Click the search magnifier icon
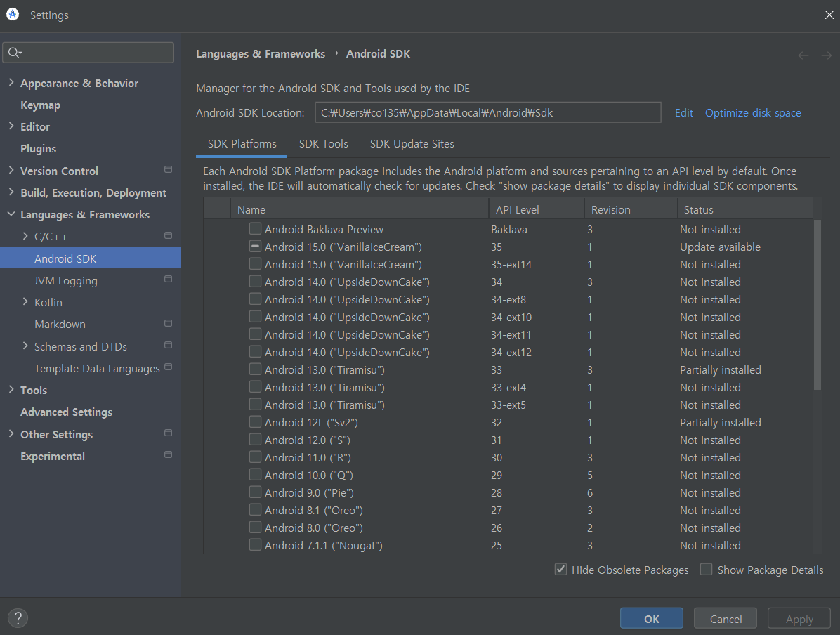 point(15,53)
